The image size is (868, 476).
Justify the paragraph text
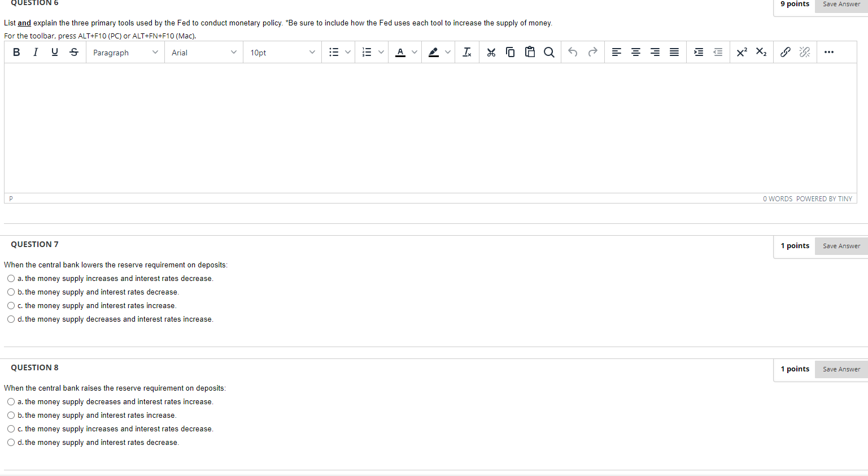point(674,53)
